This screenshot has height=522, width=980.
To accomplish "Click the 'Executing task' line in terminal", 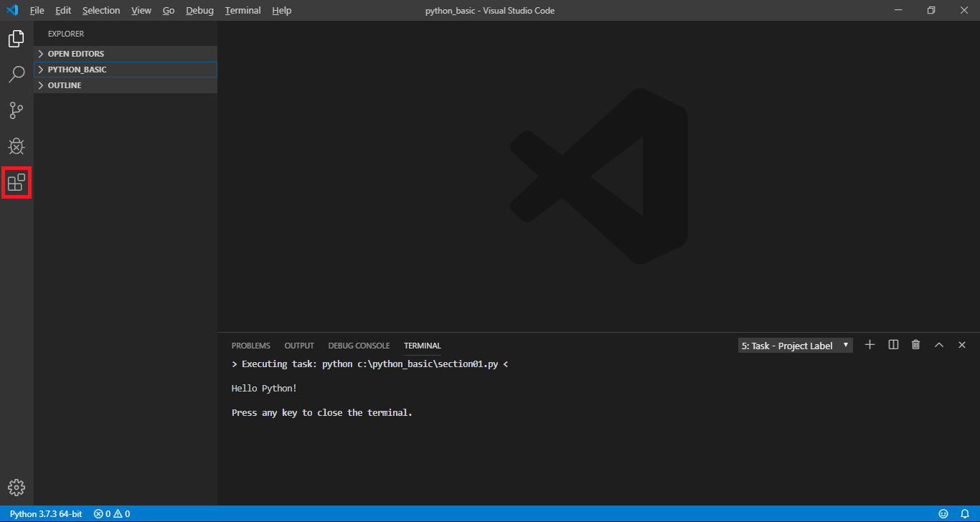I will [x=369, y=364].
